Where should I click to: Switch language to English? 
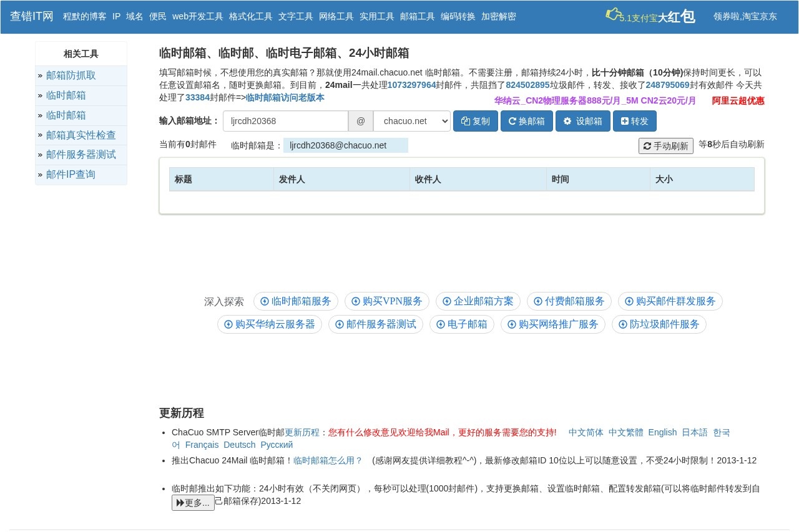pos(662,432)
